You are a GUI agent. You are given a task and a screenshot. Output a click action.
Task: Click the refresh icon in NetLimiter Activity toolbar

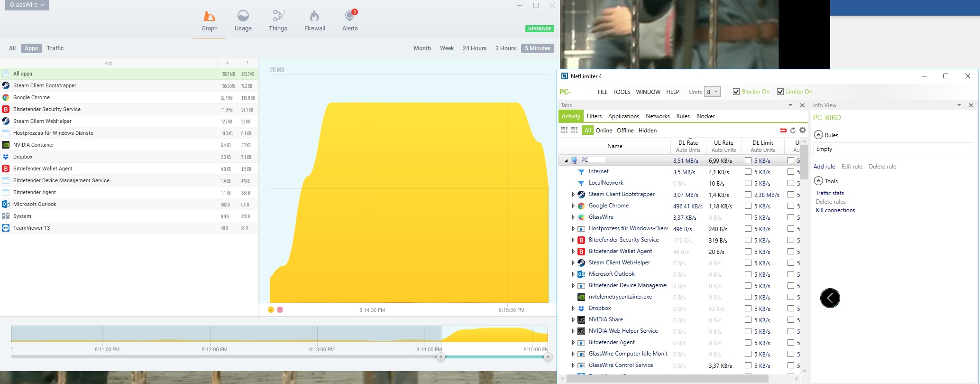click(x=793, y=130)
